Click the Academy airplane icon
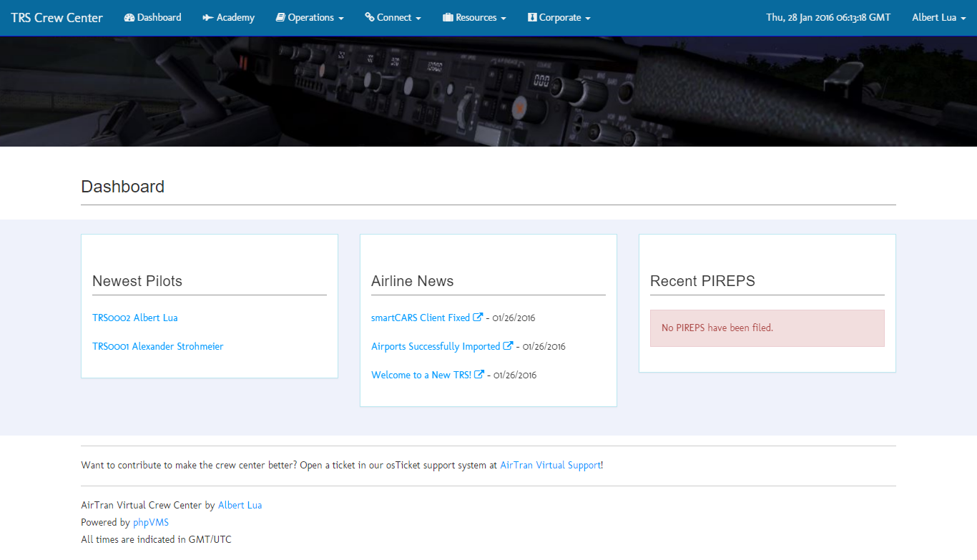The width and height of the screenshot is (977, 560). (x=208, y=17)
